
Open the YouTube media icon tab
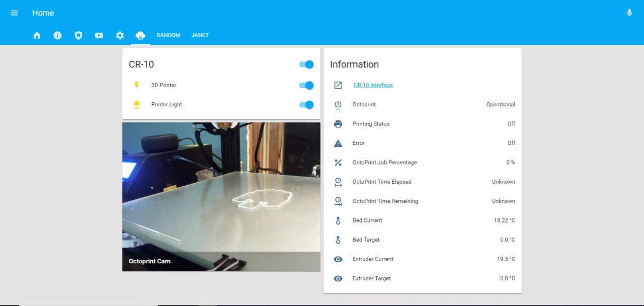(99, 35)
